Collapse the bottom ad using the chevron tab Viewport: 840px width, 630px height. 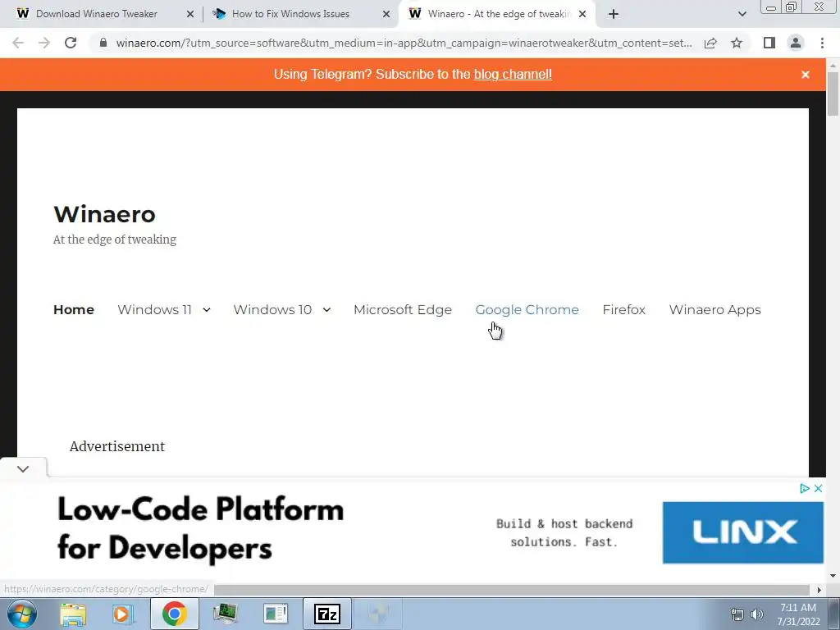click(x=23, y=468)
